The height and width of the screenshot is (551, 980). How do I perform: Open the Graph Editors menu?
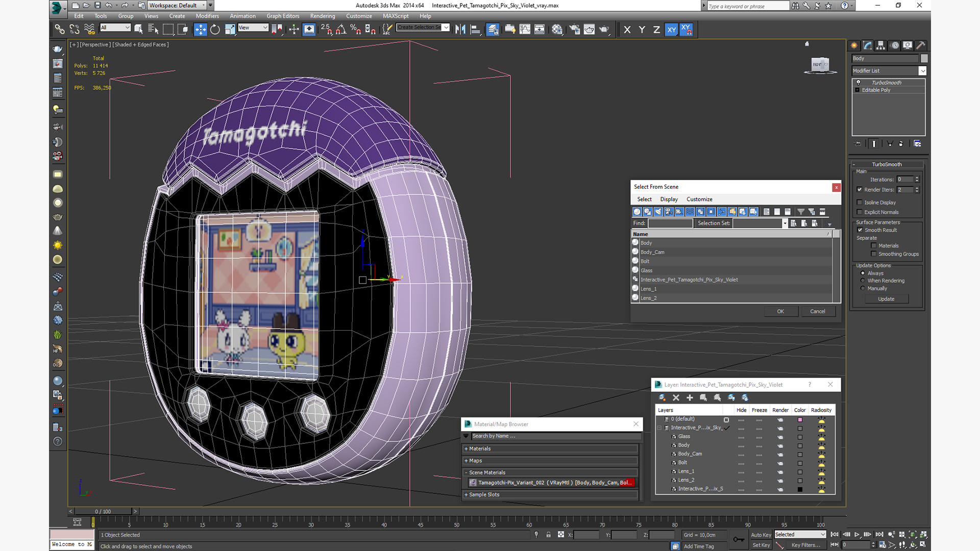pyautogui.click(x=283, y=16)
